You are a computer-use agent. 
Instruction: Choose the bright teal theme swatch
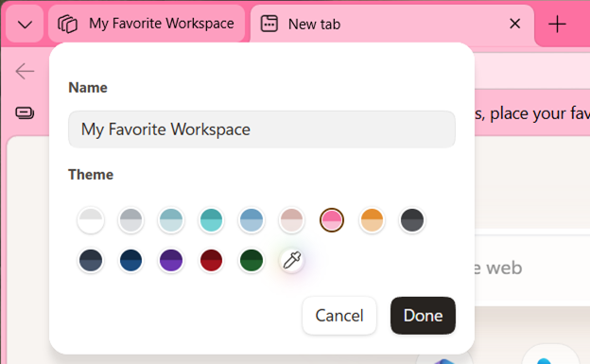point(211,220)
